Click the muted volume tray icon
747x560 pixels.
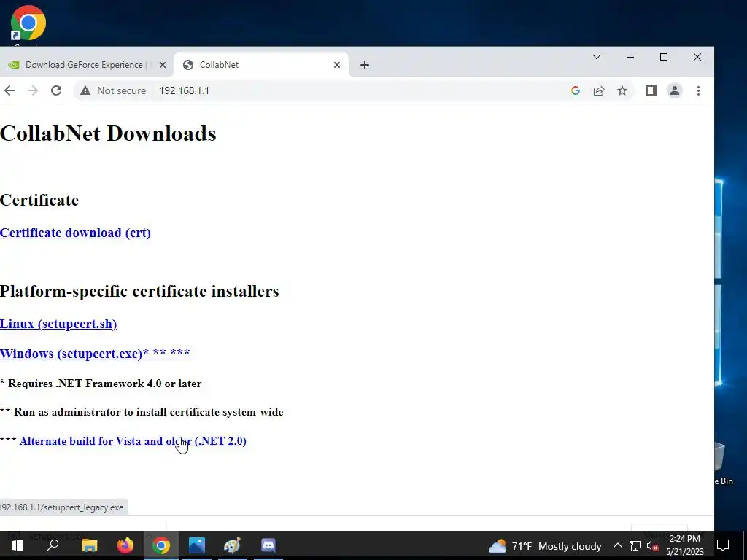[x=653, y=545]
